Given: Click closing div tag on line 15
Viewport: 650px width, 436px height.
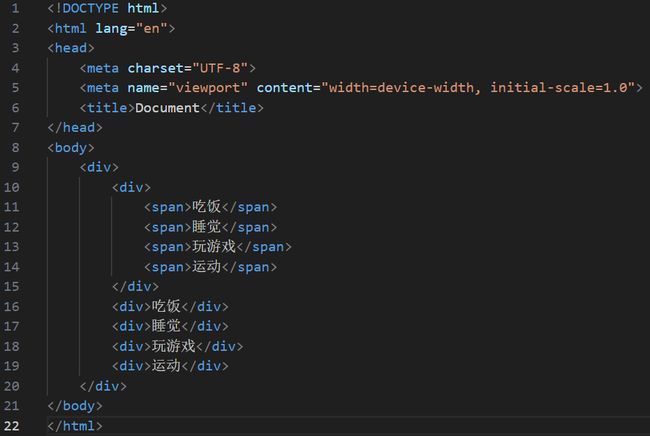Looking at the screenshot, I should click(136, 287).
